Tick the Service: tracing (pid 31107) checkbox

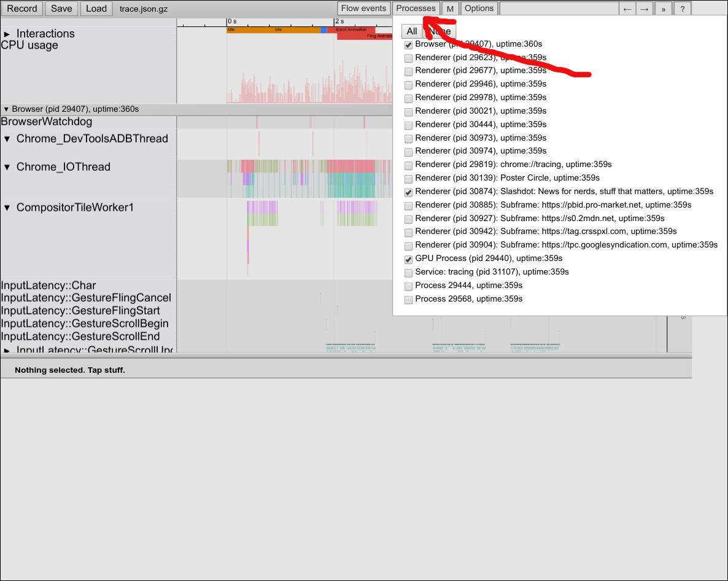(409, 273)
